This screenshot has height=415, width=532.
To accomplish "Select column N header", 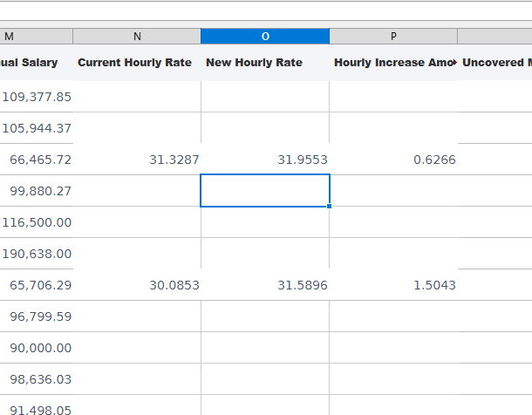I will click(x=137, y=36).
